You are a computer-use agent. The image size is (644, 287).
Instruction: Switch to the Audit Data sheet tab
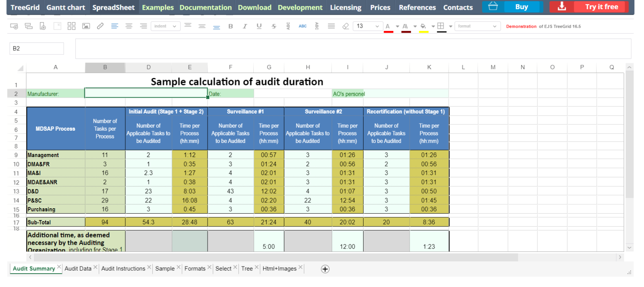click(78, 268)
